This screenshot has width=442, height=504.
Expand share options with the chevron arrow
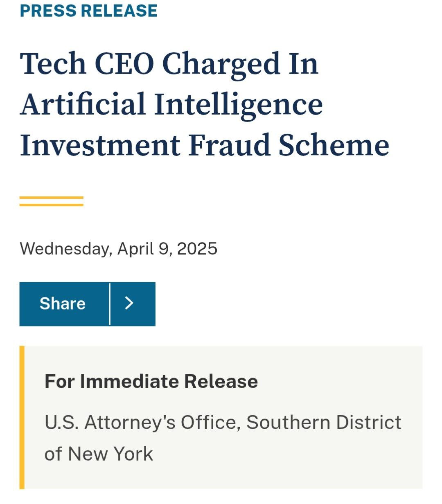(x=129, y=303)
